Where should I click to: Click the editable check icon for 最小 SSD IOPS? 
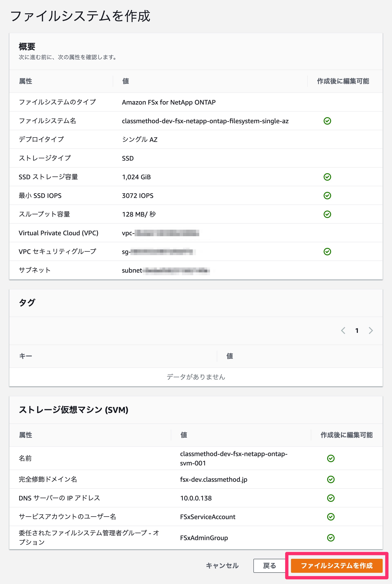click(327, 195)
